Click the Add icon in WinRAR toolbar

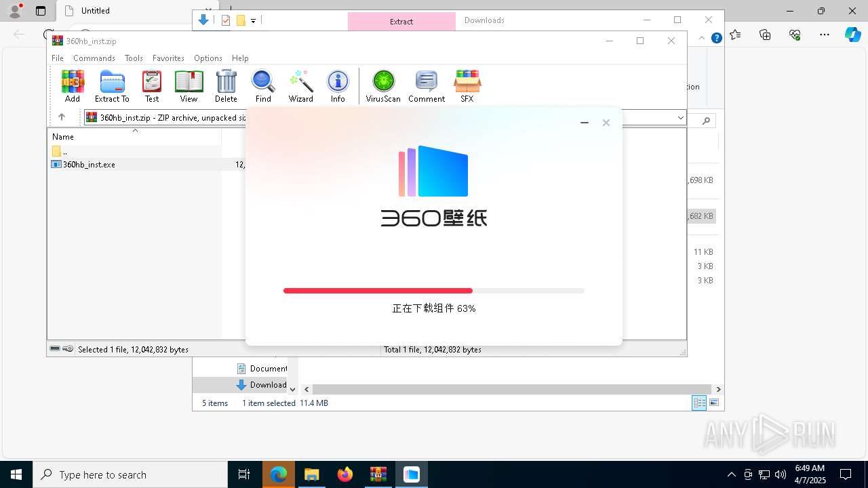[73, 86]
